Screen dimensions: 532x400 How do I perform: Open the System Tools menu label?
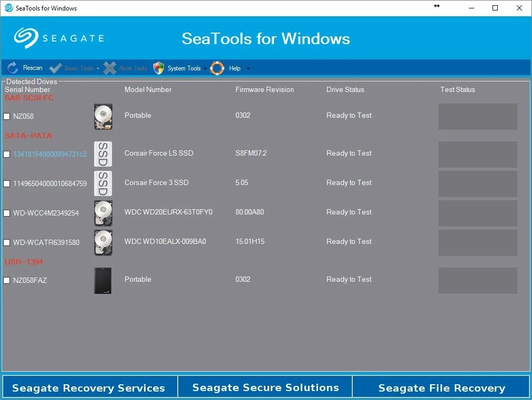pos(184,68)
